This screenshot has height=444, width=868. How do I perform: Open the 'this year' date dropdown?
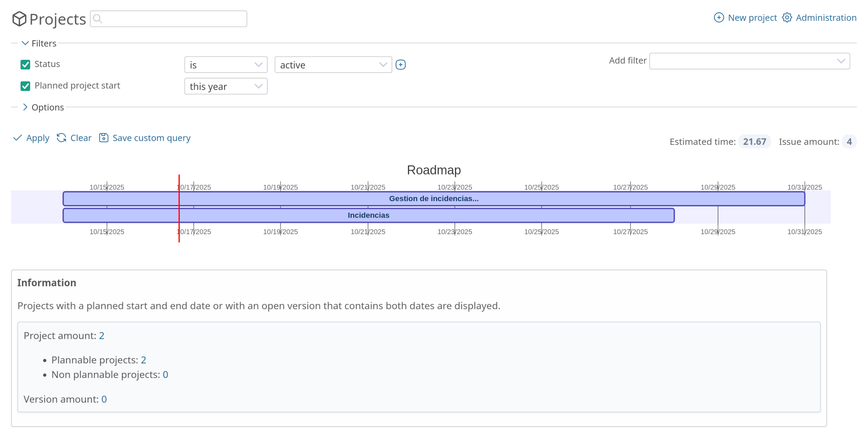[226, 86]
